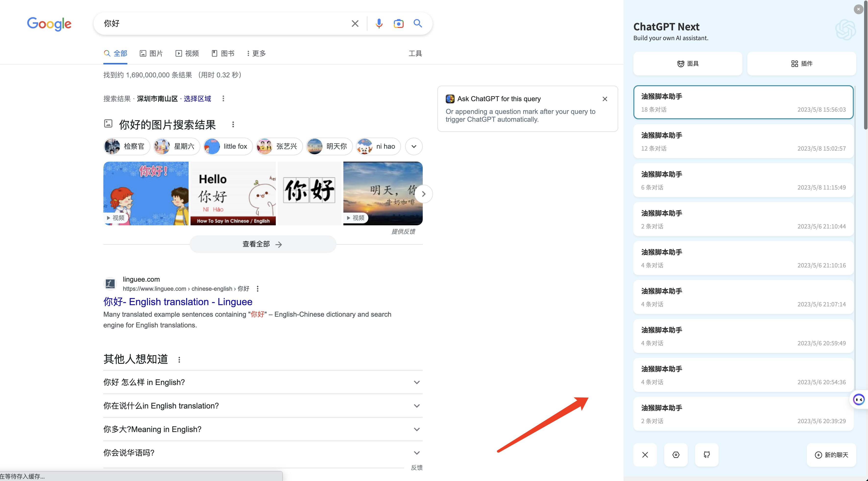This screenshot has width=868, height=481.
Task: Open settings icon in ChatGPT Next panel
Action: (675, 455)
